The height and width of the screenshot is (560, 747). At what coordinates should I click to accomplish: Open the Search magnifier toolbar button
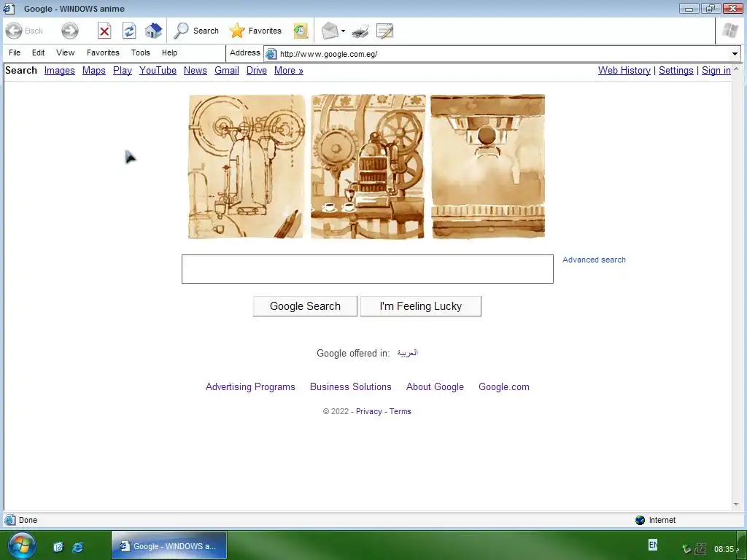pos(196,31)
